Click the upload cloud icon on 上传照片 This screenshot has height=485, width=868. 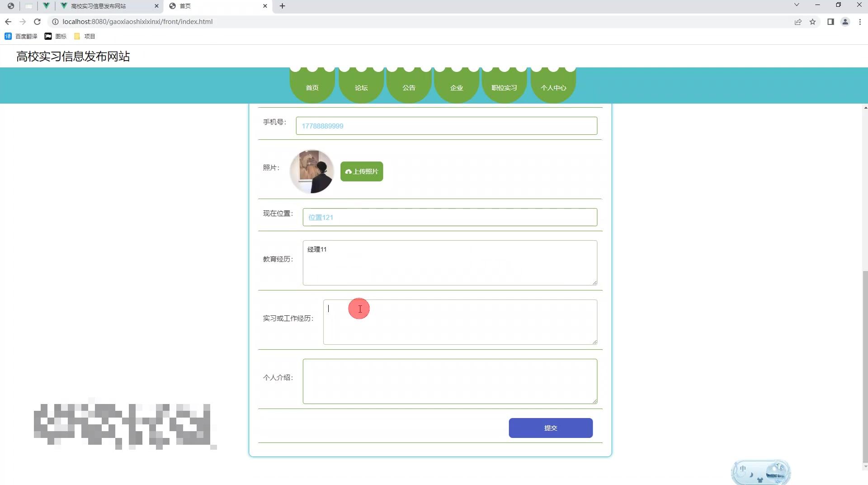click(348, 172)
